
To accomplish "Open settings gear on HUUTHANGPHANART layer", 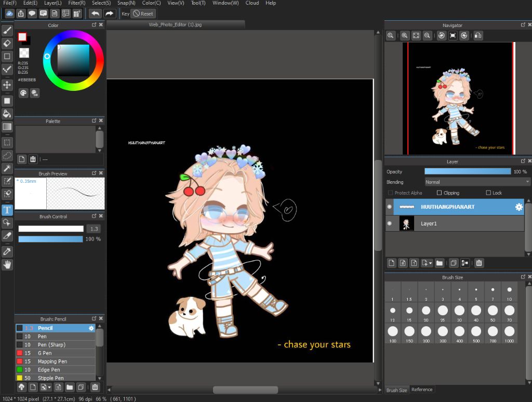I will tap(519, 207).
